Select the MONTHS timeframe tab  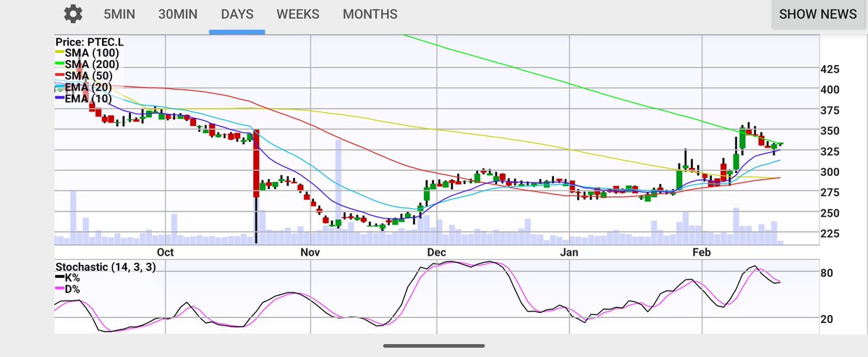[370, 14]
